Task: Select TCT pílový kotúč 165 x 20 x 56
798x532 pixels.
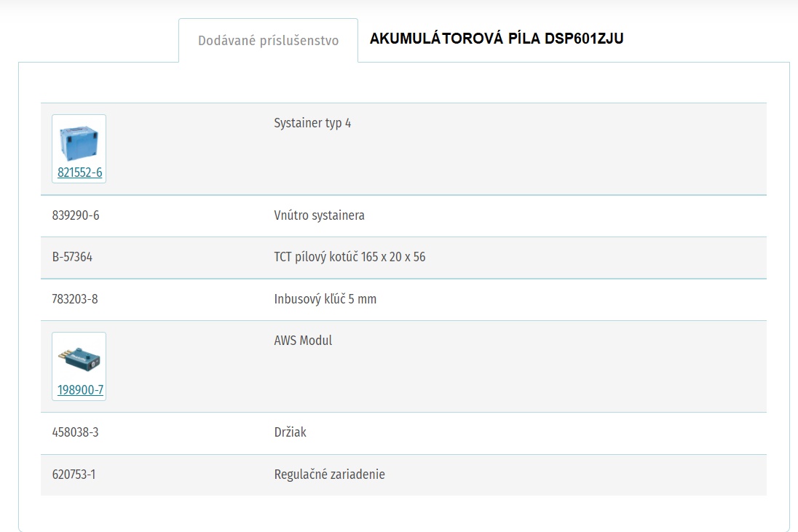Action: [x=349, y=257]
